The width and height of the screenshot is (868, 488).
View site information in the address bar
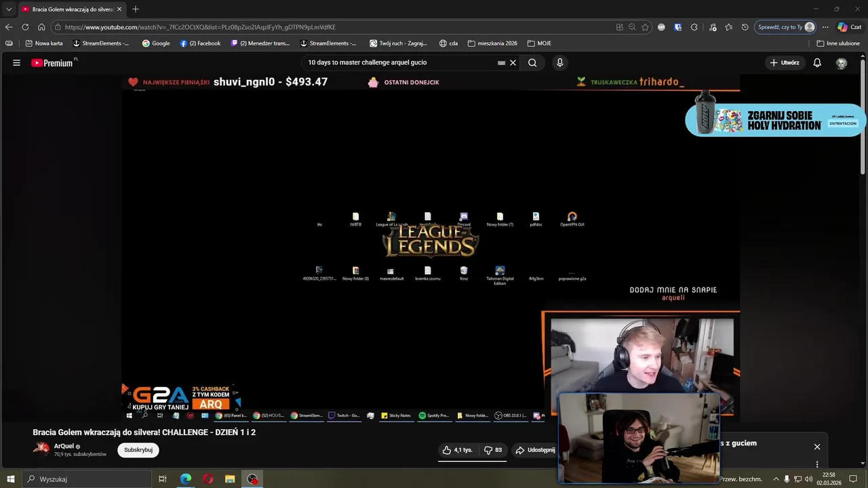[58, 27]
